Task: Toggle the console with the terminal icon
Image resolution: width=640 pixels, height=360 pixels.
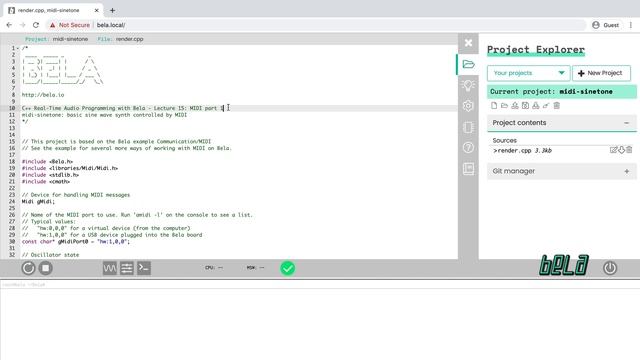Action: pos(144,268)
